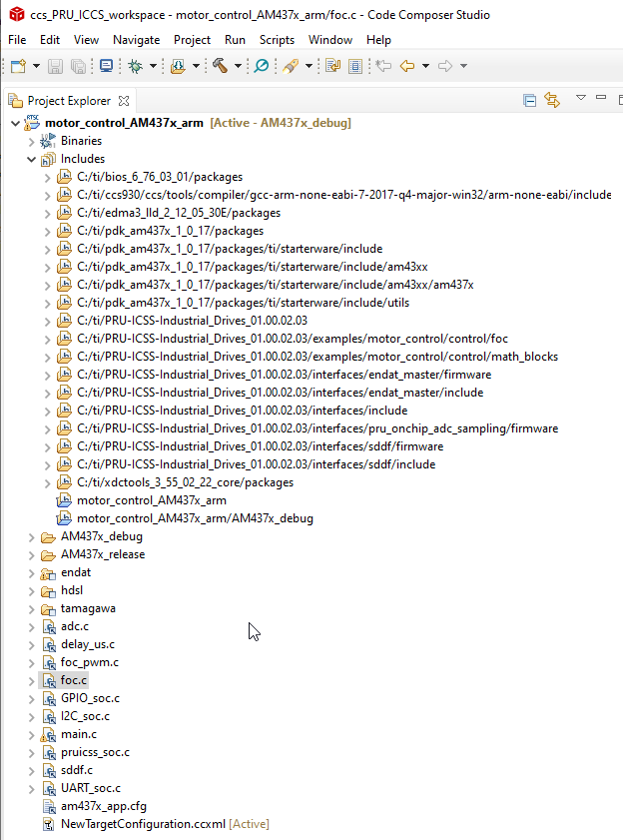Click the Flash/Load toolbar icon

tap(178, 66)
